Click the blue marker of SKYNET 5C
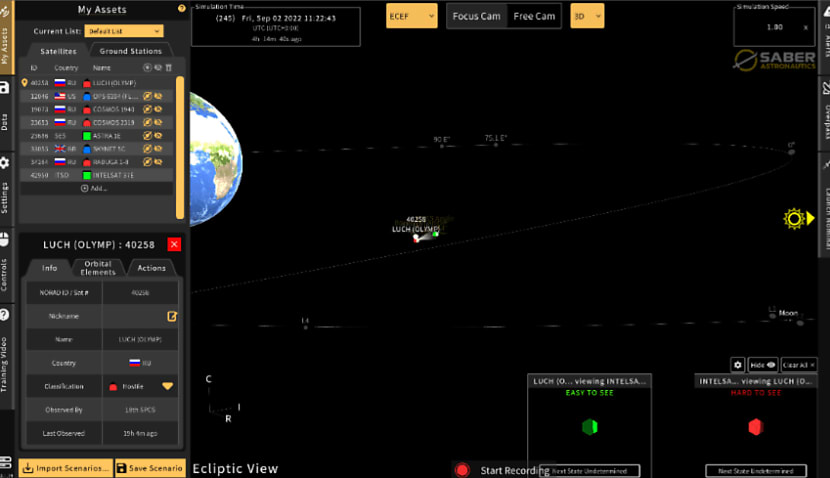 click(87, 149)
